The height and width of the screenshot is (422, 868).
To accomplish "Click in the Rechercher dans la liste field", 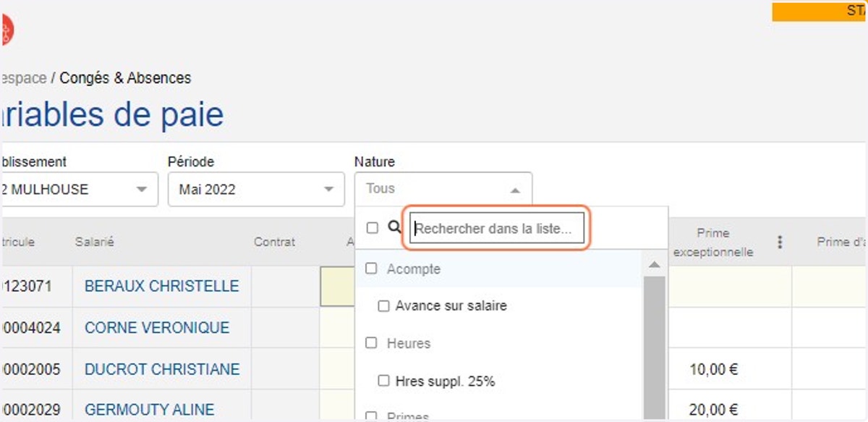I will [497, 229].
